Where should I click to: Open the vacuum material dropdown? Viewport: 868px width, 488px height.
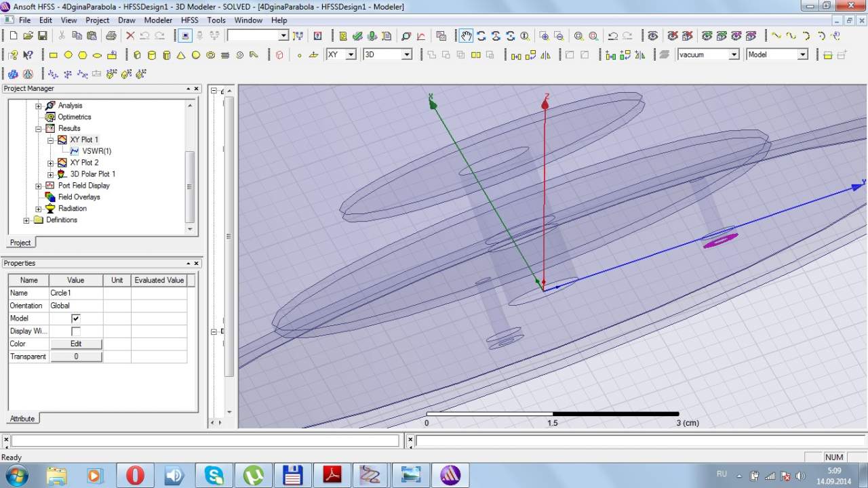click(734, 55)
